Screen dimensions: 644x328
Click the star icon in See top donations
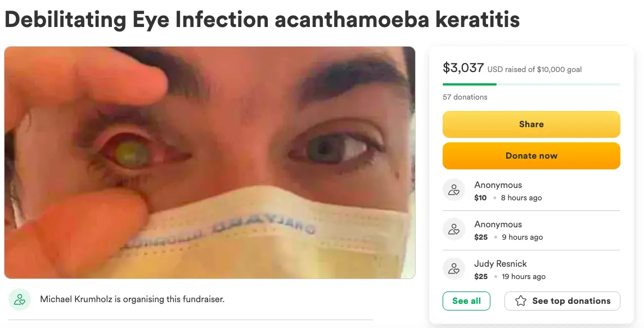click(521, 301)
